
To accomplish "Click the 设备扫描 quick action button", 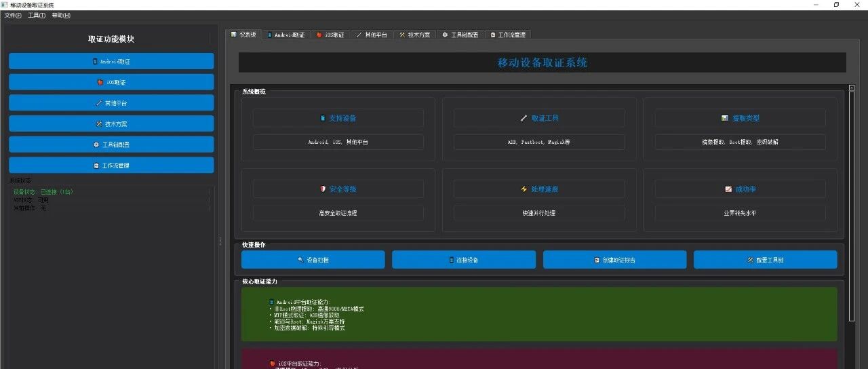I will click(x=313, y=260).
